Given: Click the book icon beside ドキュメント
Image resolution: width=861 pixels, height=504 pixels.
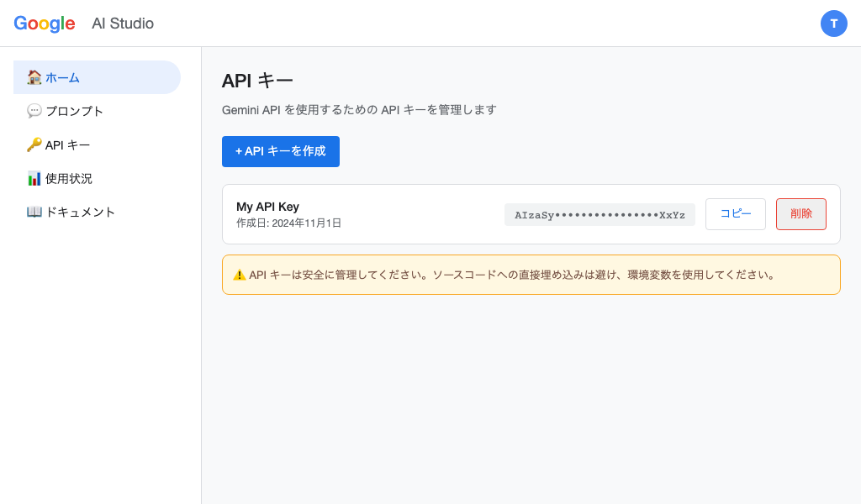Looking at the screenshot, I should click(34, 211).
